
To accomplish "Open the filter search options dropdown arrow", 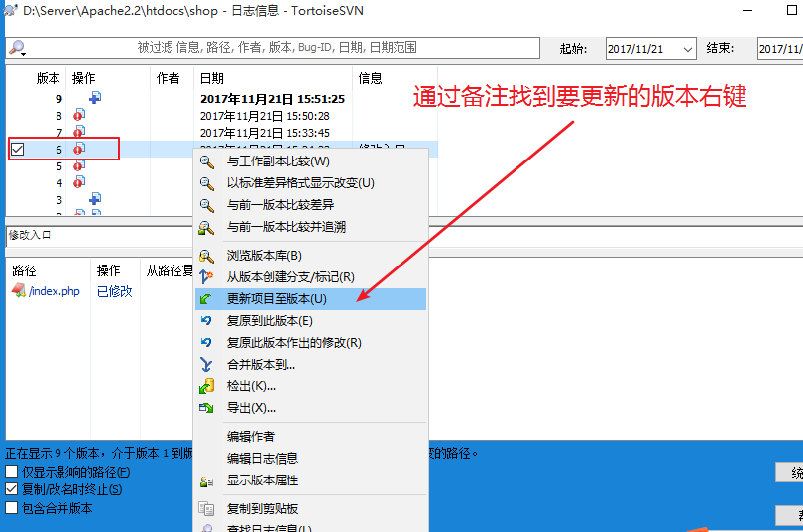I will coord(24,52).
